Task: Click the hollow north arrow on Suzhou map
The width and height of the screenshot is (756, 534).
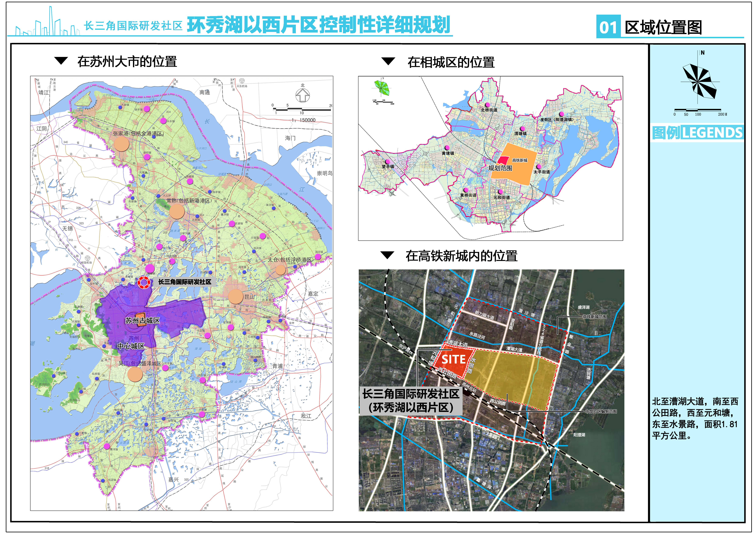Action: pos(302,96)
